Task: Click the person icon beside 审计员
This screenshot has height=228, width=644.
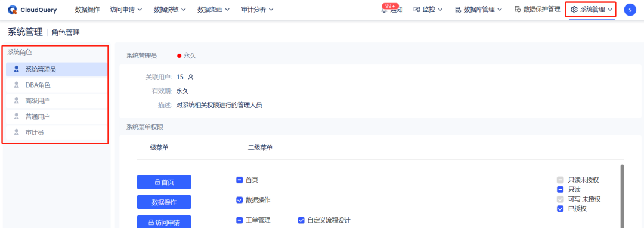Action: click(x=17, y=133)
